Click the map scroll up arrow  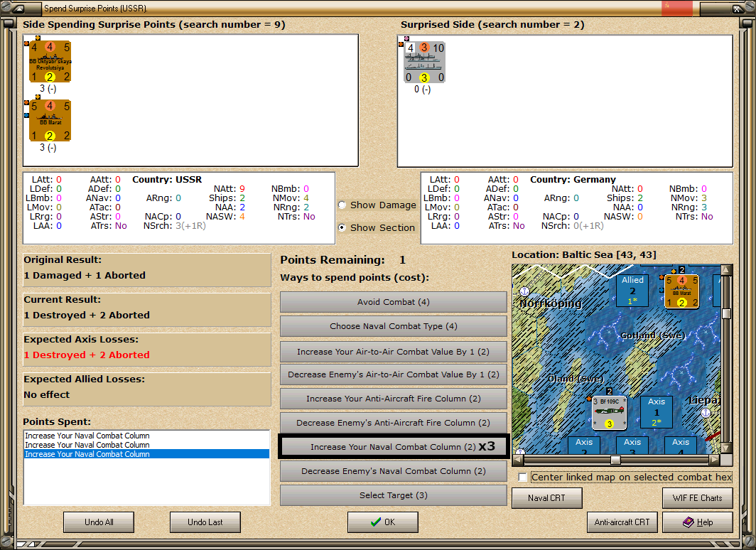pos(726,269)
